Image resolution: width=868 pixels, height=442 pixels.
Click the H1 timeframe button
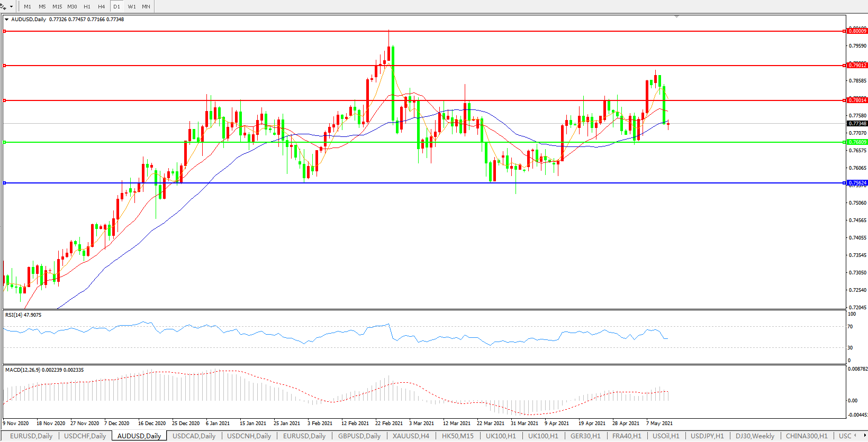[87, 6]
